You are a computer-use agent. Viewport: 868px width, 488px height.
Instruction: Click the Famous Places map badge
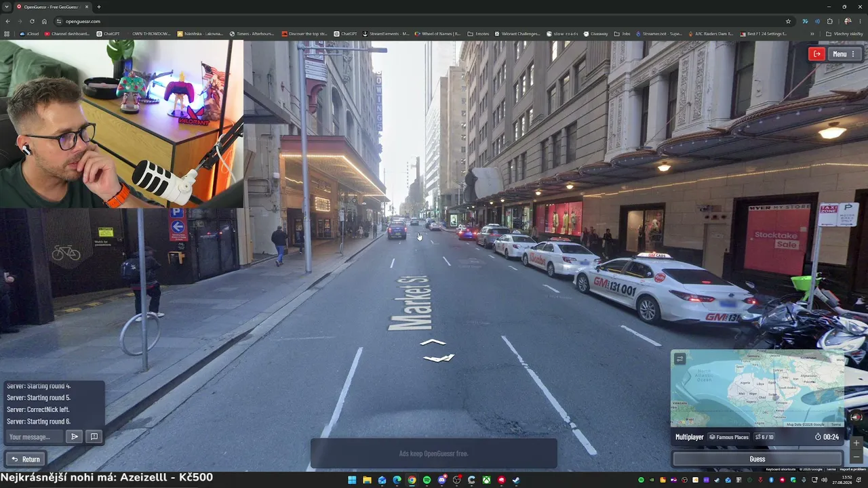pos(728,437)
